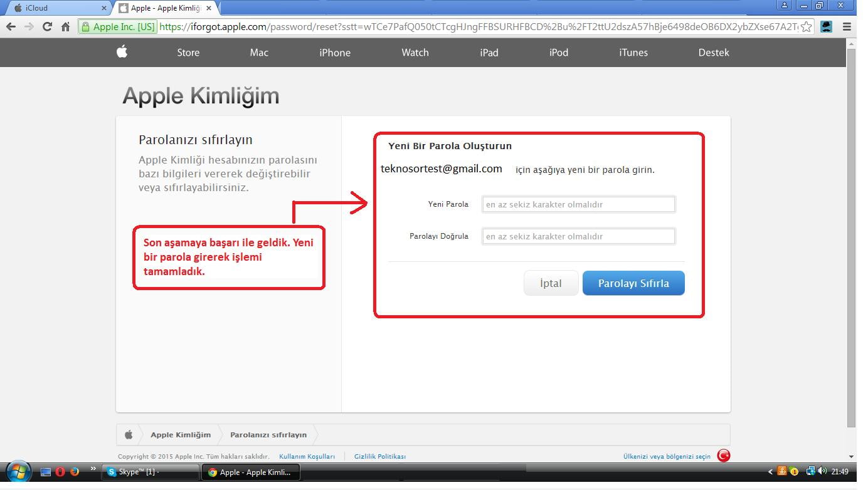Close the iCloud tab
The height and width of the screenshot is (490, 868).
104,8
